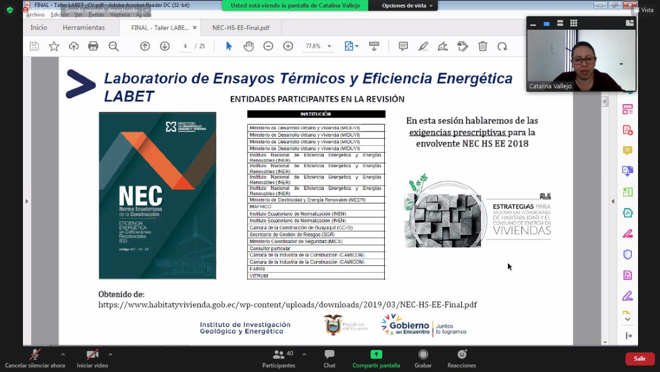Click Compartir pantalla green button
This screenshot has height=372, width=660.
376,359
